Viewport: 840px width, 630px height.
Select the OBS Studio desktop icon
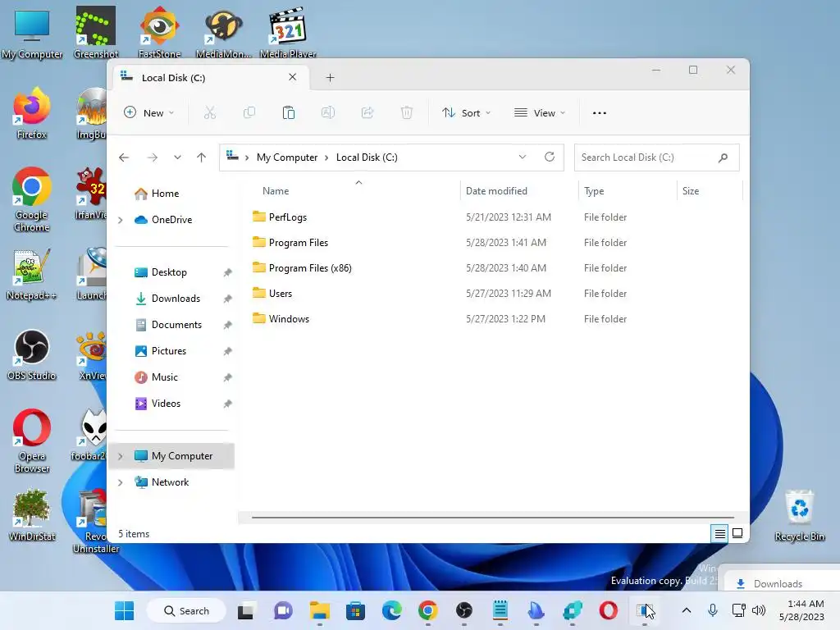click(x=32, y=354)
